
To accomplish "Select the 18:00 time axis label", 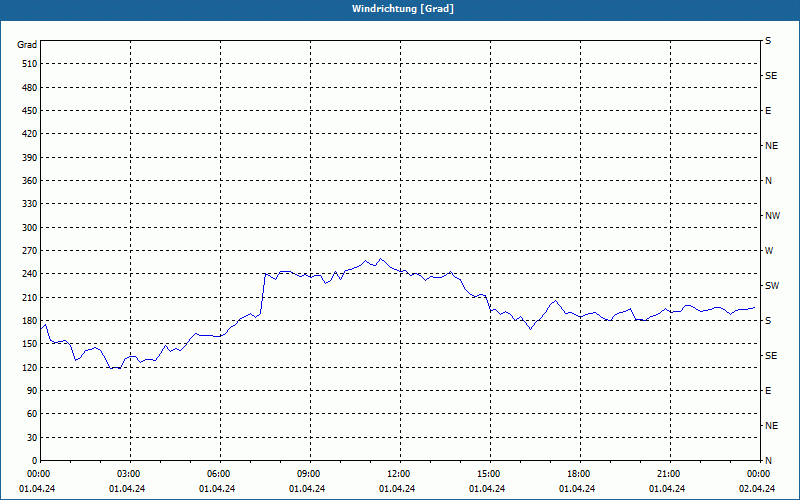I will point(580,474).
